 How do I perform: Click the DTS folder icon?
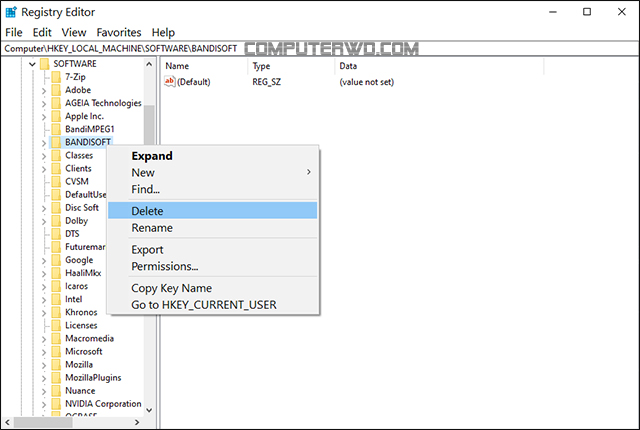pyautogui.click(x=56, y=234)
